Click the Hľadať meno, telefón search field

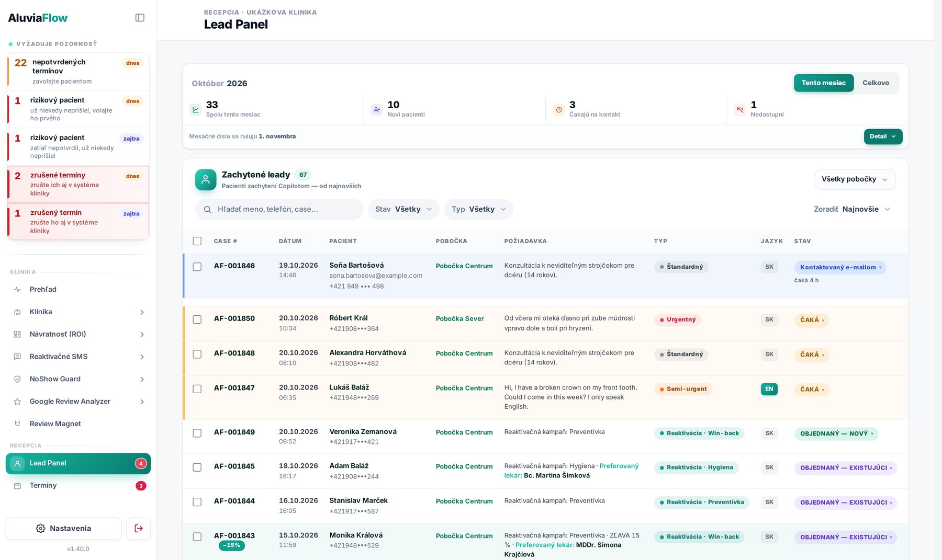pos(279,210)
